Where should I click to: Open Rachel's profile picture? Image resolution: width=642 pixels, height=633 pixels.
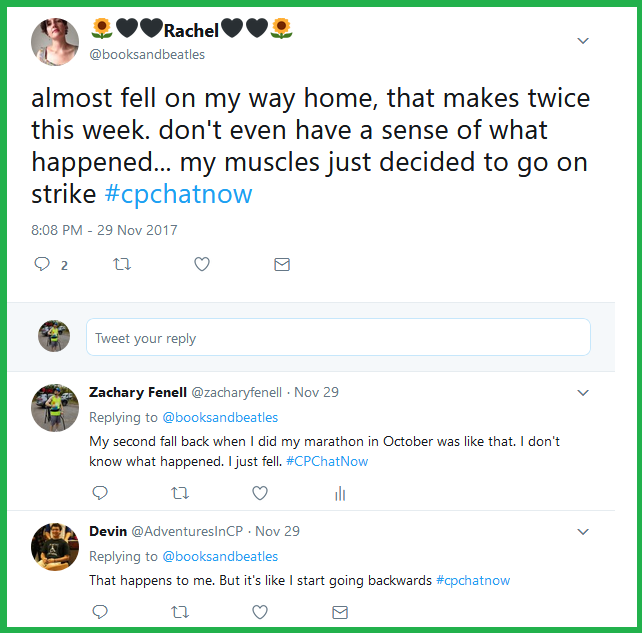click(55, 41)
